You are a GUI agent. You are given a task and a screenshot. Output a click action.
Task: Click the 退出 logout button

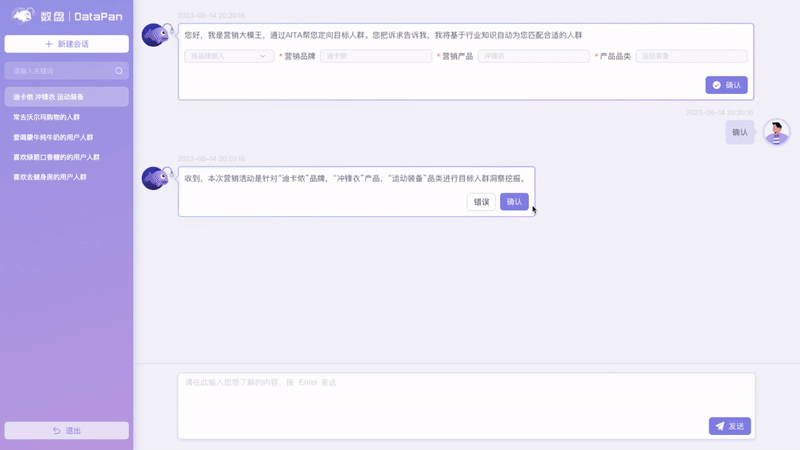click(x=67, y=431)
